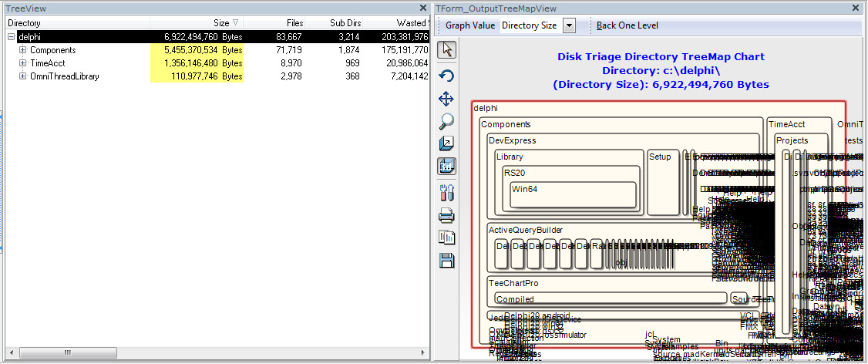Select the TimeAcct directory row
This screenshot has width=868, height=364.
(x=217, y=63)
